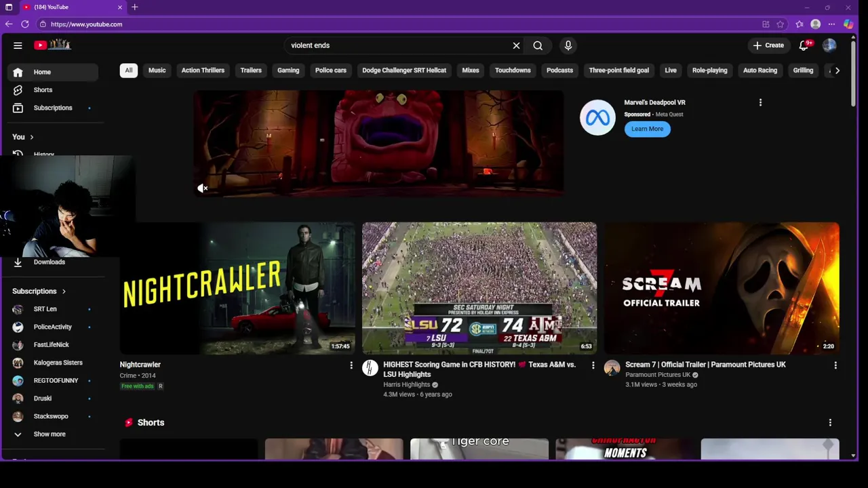Go back with the browser back arrow
The width and height of the screenshot is (868, 488).
[x=9, y=24]
